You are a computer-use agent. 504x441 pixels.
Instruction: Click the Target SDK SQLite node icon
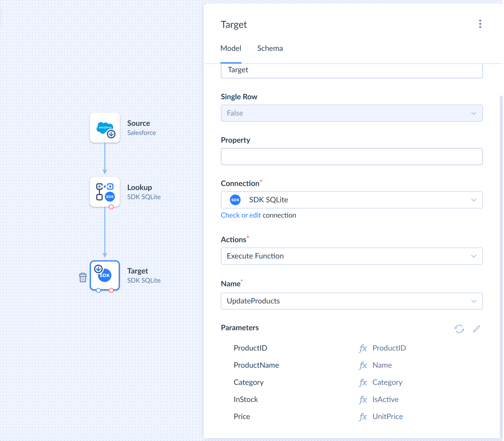coord(105,275)
